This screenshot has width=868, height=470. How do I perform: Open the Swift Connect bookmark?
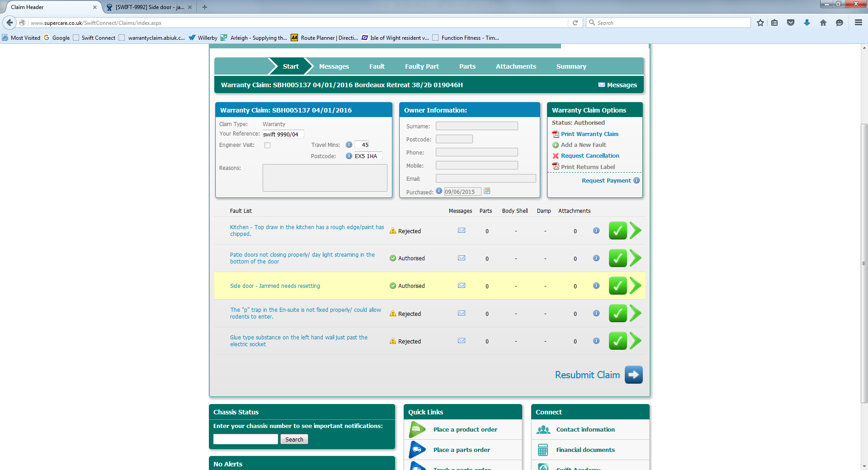[94, 38]
